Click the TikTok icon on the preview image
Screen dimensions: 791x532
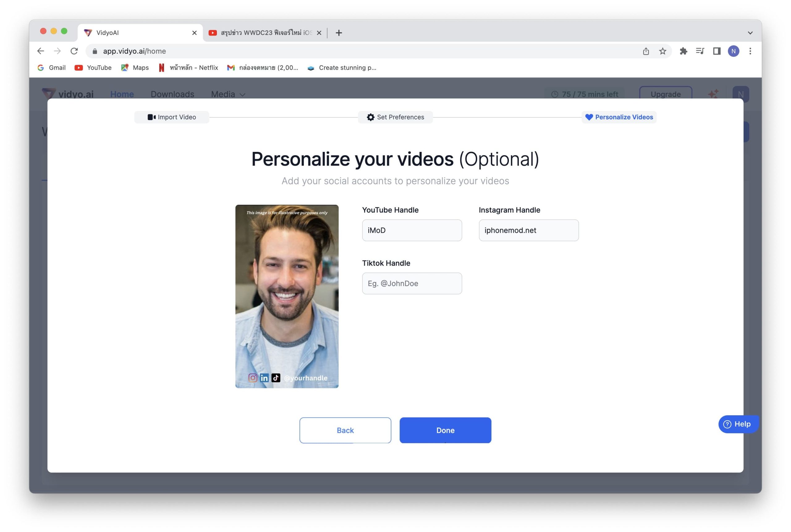tap(276, 378)
